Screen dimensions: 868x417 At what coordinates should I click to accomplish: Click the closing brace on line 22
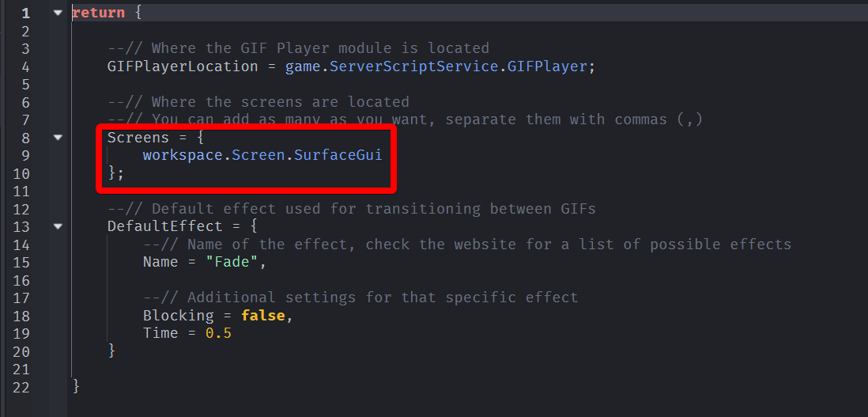tap(76, 387)
